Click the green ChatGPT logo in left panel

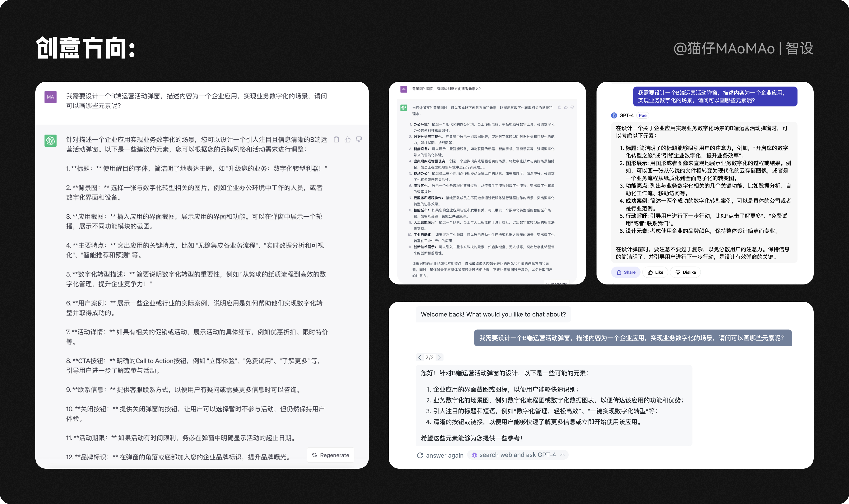pos(51,141)
